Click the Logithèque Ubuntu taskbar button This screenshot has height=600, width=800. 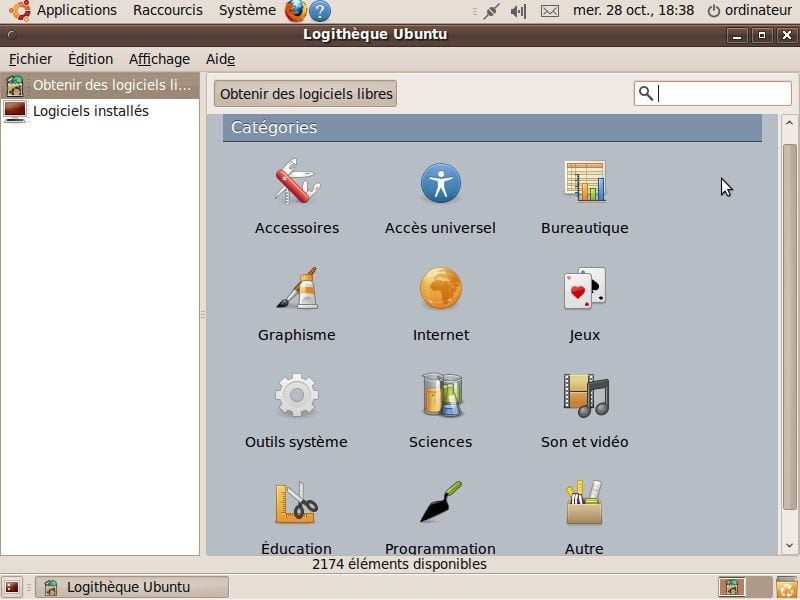(x=132, y=587)
